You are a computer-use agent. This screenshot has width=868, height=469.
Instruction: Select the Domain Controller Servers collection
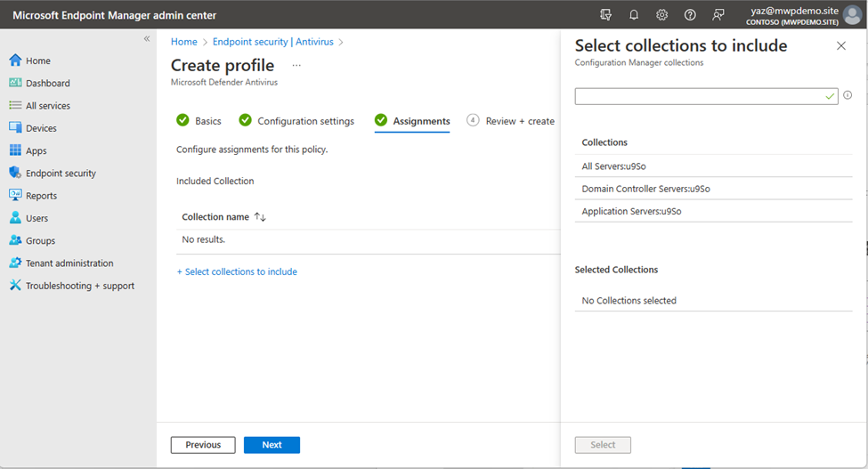(x=645, y=189)
